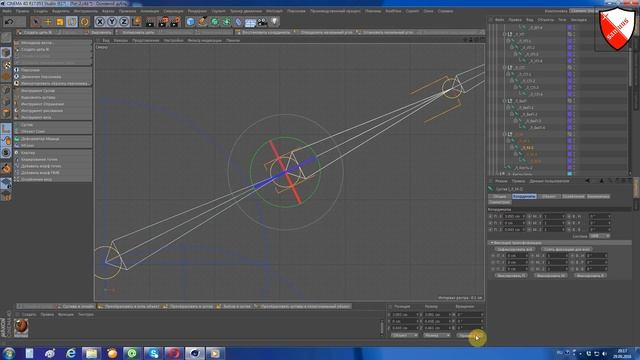Viewport: 640px width, 360px height.
Task: Click the blue Cube primitive icon
Action: click(190, 22)
